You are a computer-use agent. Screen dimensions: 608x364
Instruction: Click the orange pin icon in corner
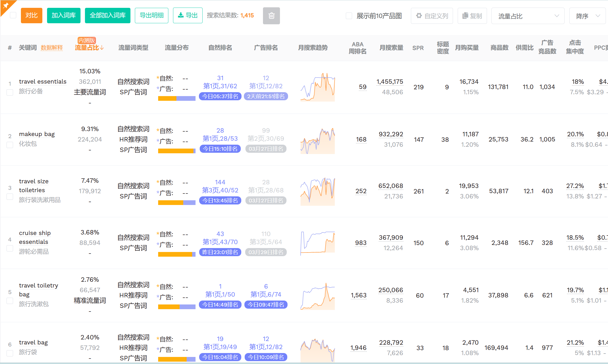(6, 5)
